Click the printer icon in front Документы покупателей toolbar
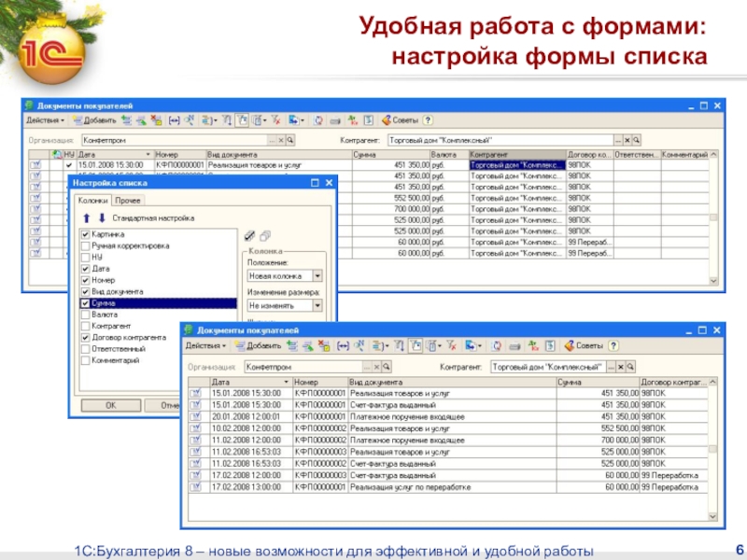 (514, 346)
